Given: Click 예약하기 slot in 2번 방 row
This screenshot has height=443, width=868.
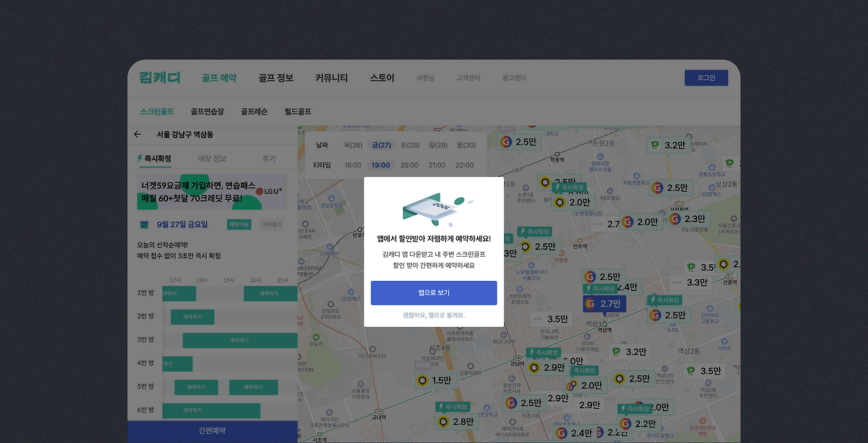Looking at the screenshot, I should (x=193, y=317).
